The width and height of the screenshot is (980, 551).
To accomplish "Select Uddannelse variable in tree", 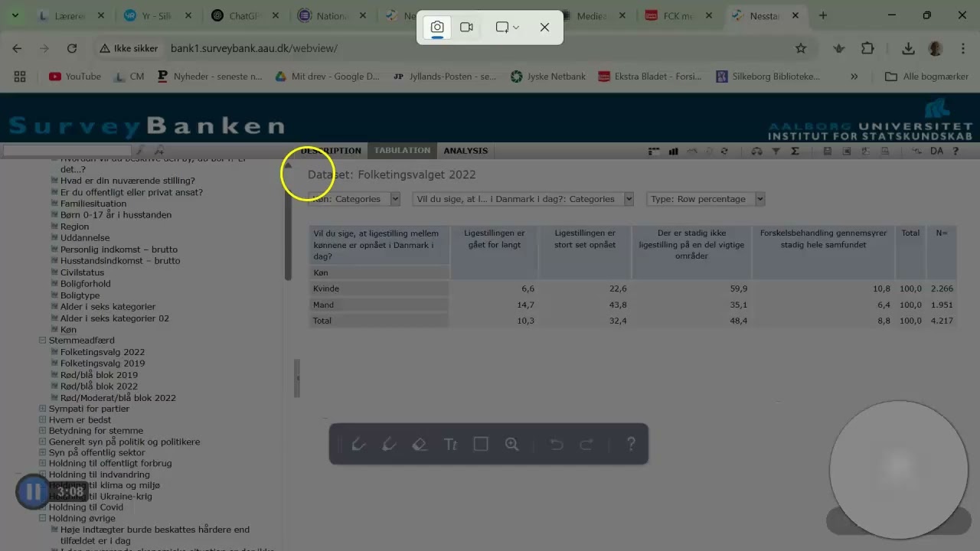I will click(x=85, y=238).
